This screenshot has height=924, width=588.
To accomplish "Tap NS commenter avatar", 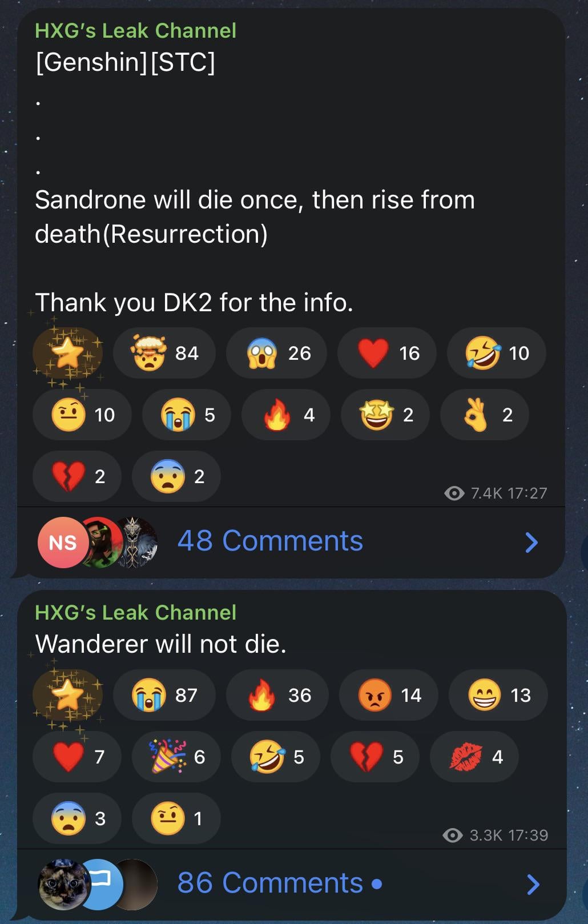I will click(62, 543).
